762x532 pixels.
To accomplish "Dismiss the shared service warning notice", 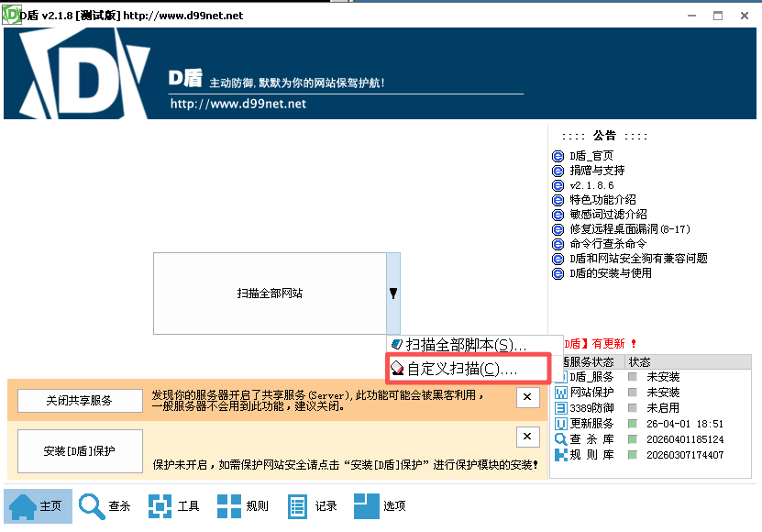I will pyautogui.click(x=528, y=397).
